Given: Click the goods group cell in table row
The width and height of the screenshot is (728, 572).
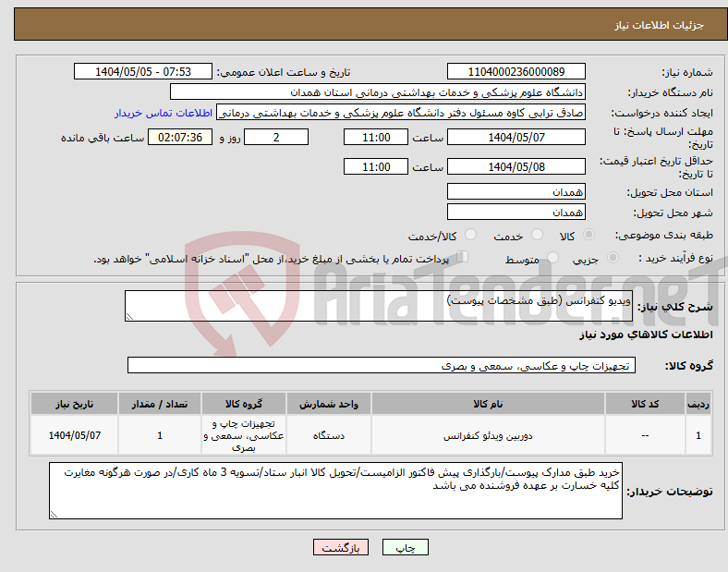Looking at the screenshot, I should (x=244, y=435).
